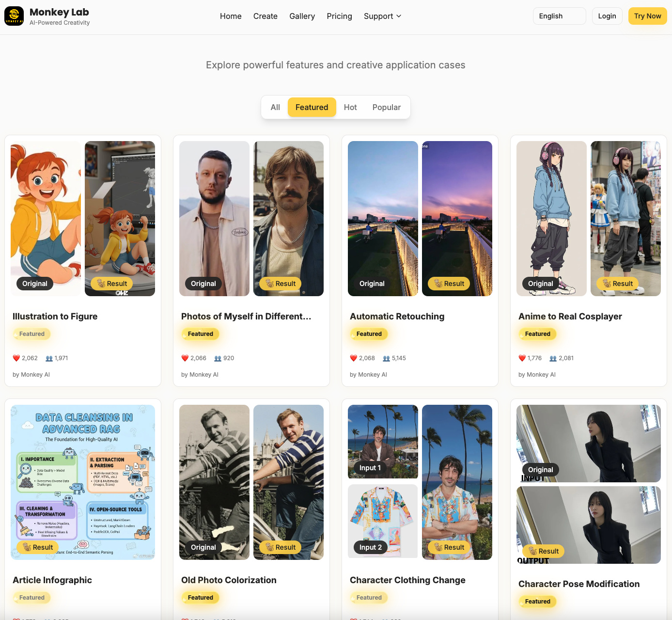672x620 pixels.
Task: Select the Popular filter
Action: 386,107
